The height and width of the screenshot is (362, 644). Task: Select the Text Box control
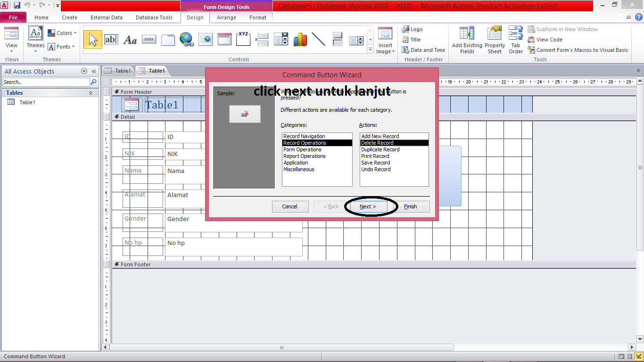coord(111,39)
